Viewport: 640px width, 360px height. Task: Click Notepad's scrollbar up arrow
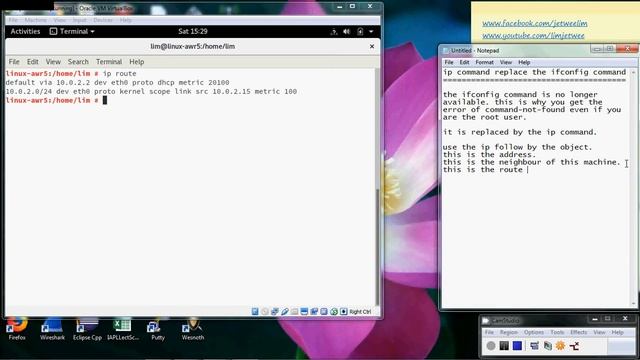tap(634, 72)
